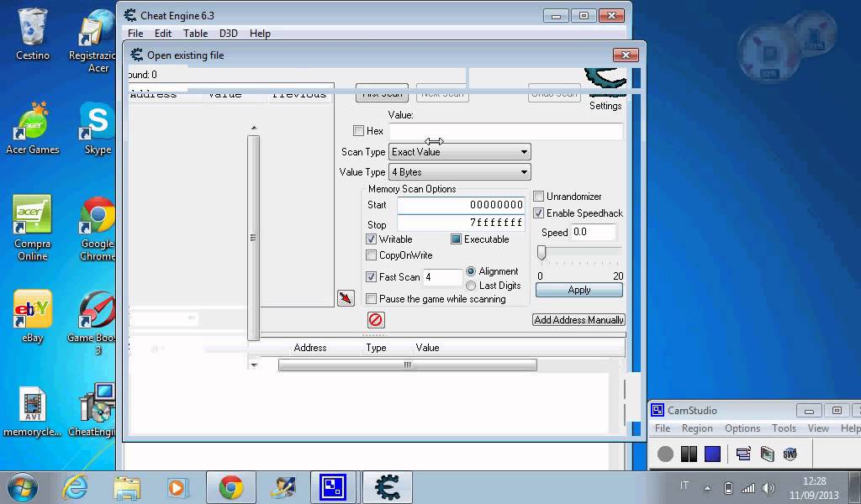This screenshot has height=504, width=861.
Task: Click the speedhack speed slider handle
Action: click(541, 252)
